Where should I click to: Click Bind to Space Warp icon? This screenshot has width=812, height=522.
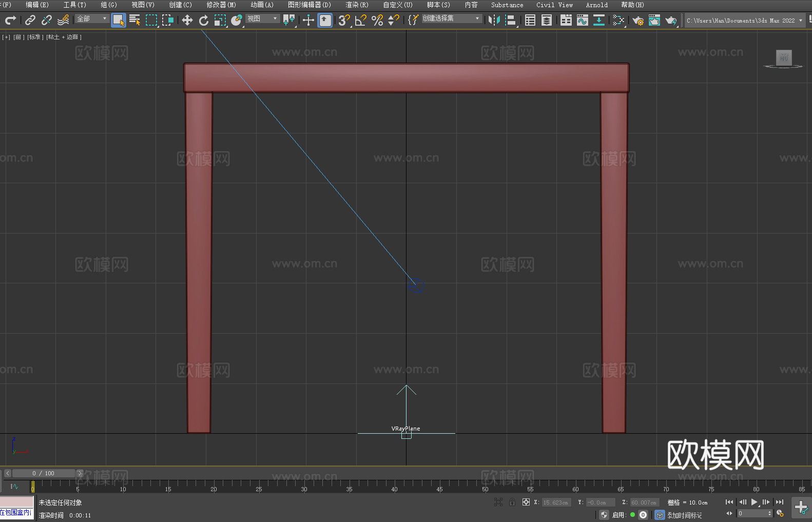(63, 20)
